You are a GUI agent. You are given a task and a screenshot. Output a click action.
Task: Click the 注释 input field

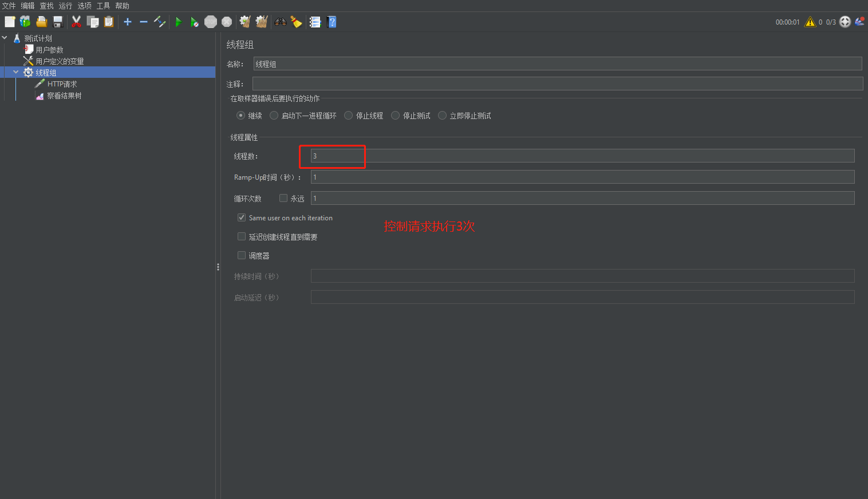click(558, 84)
